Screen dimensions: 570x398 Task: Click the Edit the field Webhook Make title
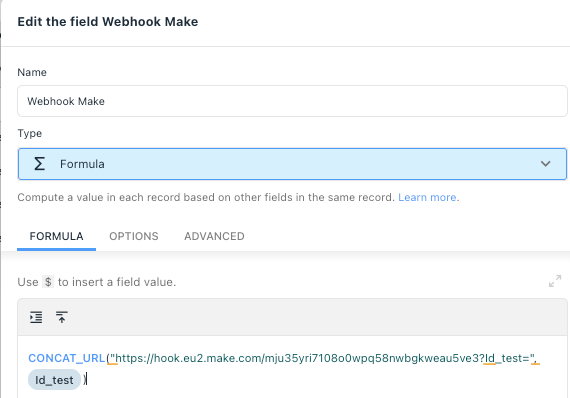click(x=108, y=22)
